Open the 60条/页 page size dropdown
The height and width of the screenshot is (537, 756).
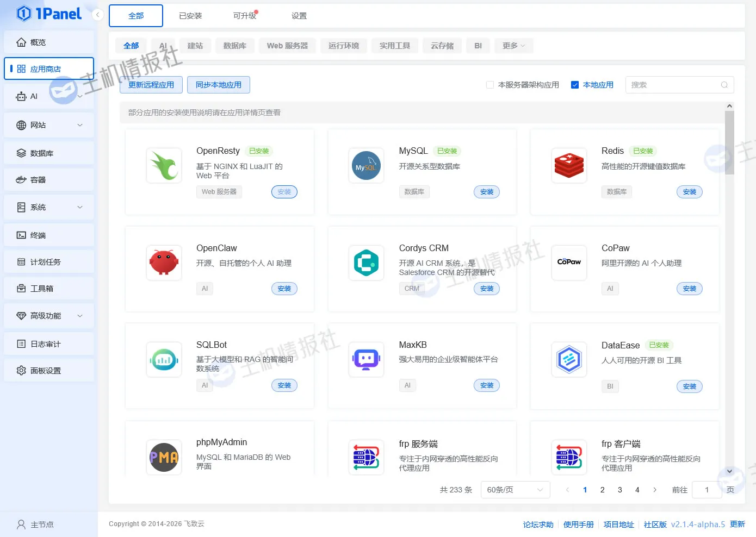[x=515, y=490]
